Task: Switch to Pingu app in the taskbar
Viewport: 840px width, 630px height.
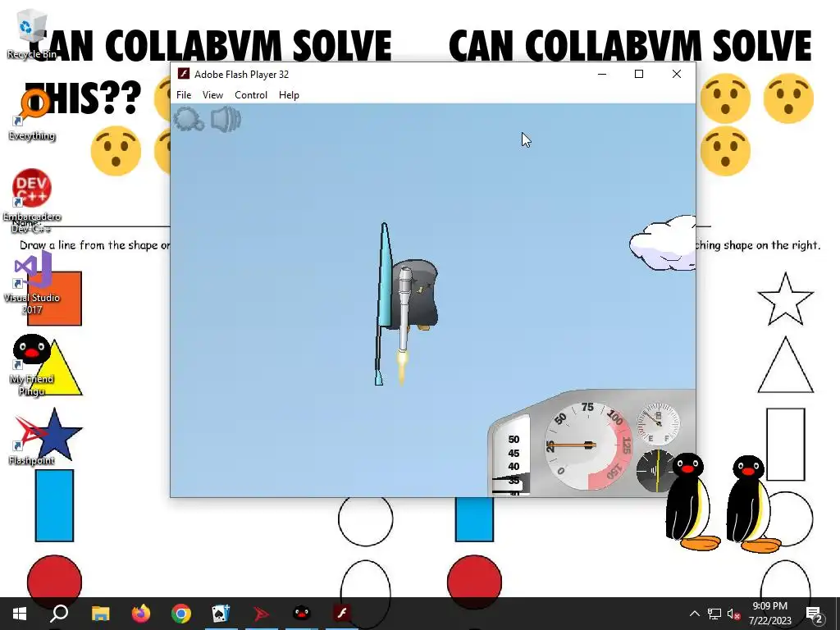Action: (302, 614)
